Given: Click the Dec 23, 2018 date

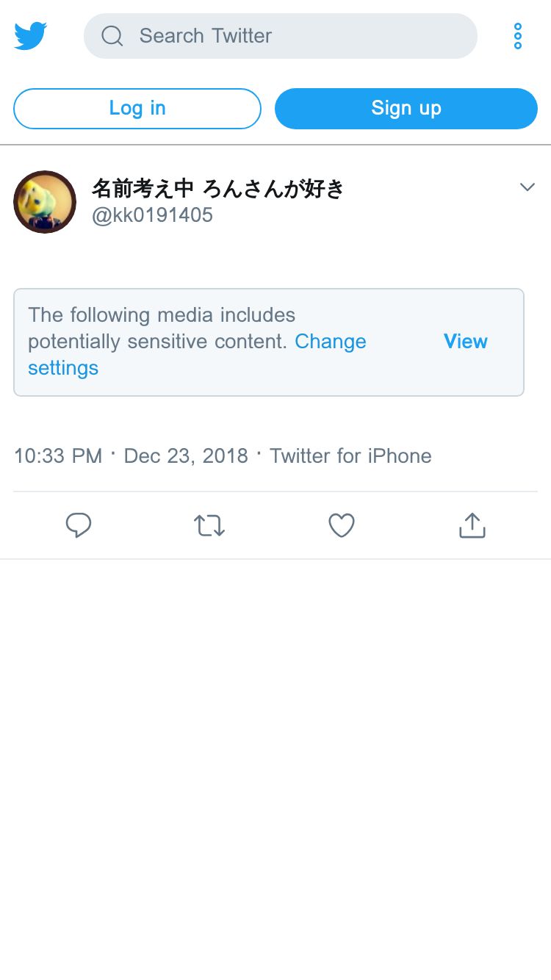Looking at the screenshot, I should pos(186,456).
